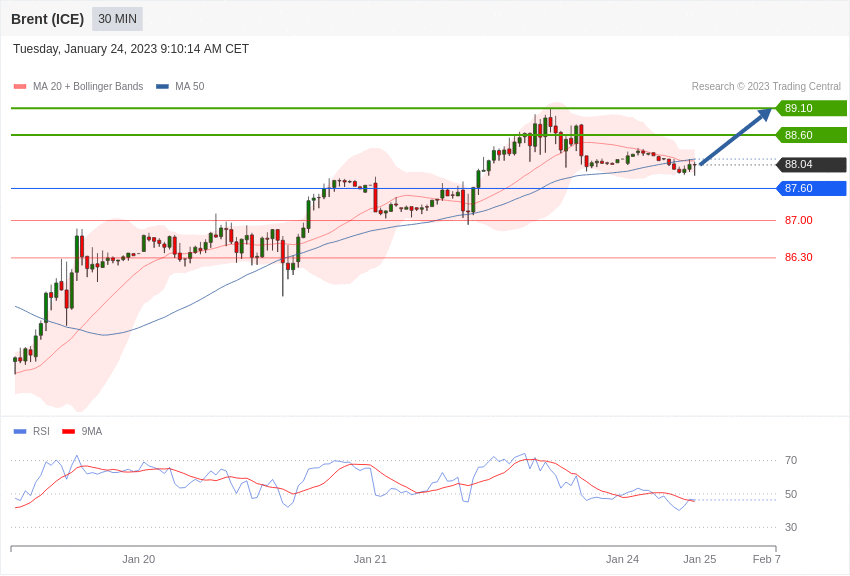Click the 9MA legend label

click(92, 431)
